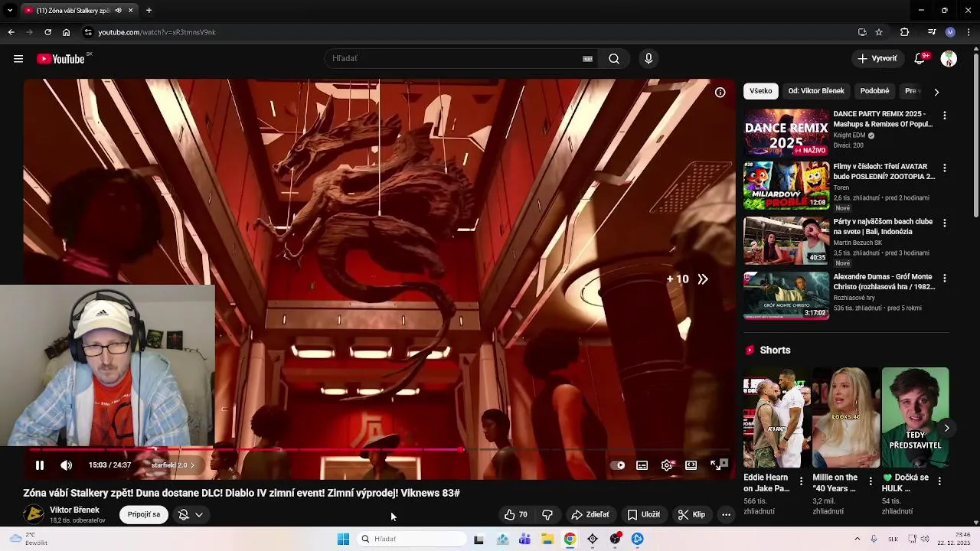Open File Explorer from taskbar

pos(547,539)
